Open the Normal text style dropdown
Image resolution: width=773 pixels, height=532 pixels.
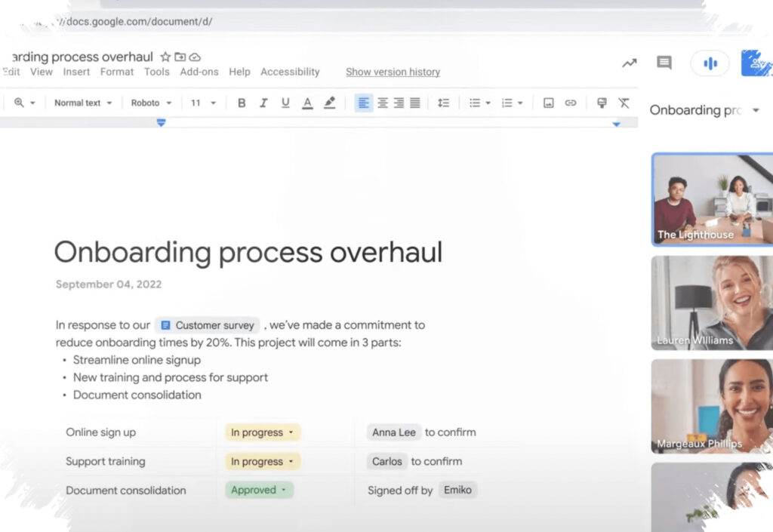(x=83, y=103)
